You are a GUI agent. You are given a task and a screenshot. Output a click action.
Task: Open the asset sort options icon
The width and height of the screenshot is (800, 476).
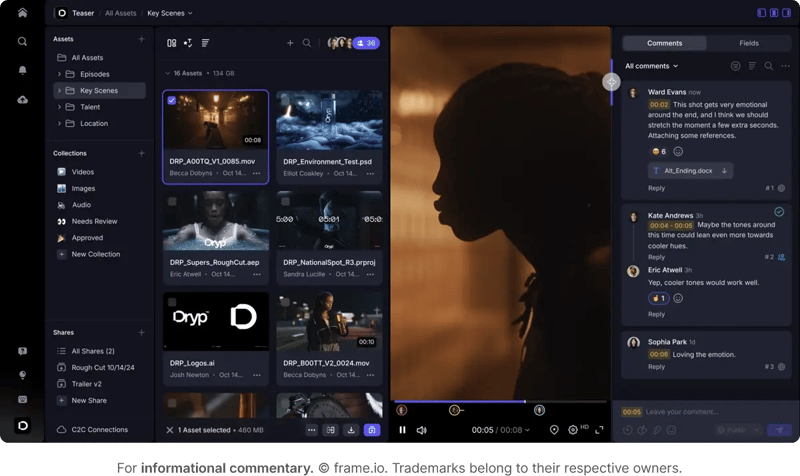(188, 43)
